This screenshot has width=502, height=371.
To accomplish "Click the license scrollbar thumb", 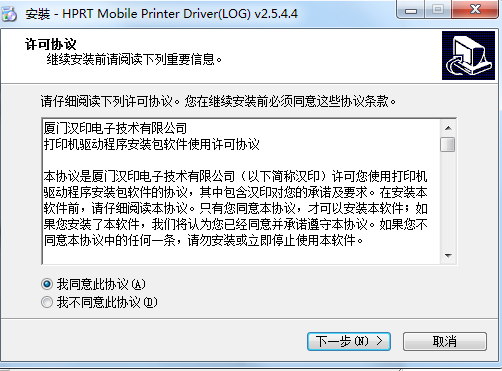I will pyautogui.click(x=448, y=144).
